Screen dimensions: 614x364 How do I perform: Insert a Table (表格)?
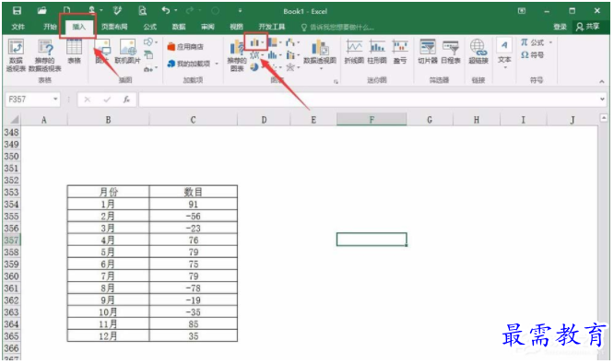tap(74, 52)
